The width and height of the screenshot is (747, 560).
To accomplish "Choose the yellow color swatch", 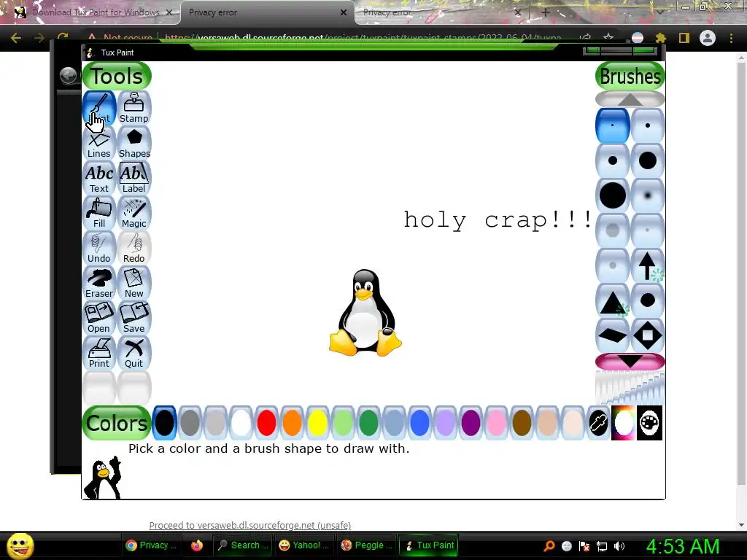I will [x=317, y=423].
